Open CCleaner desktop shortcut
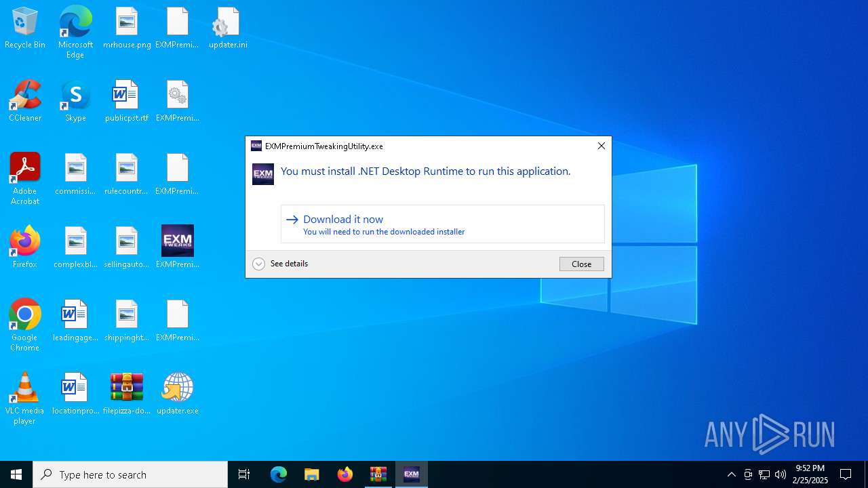Image resolution: width=868 pixels, height=488 pixels. [25, 101]
